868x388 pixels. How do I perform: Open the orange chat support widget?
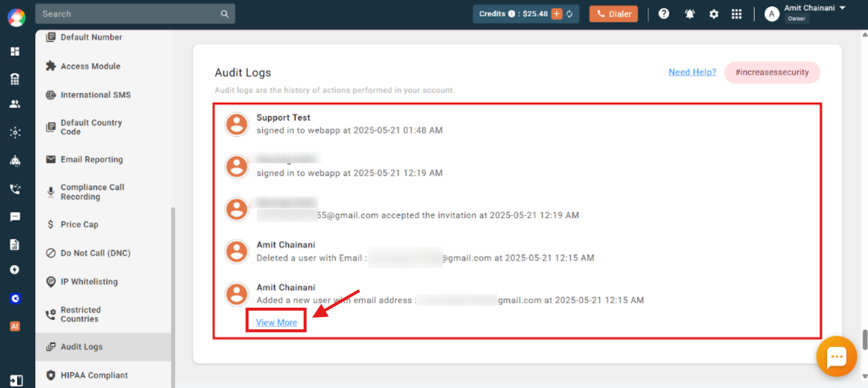click(x=836, y=357)
